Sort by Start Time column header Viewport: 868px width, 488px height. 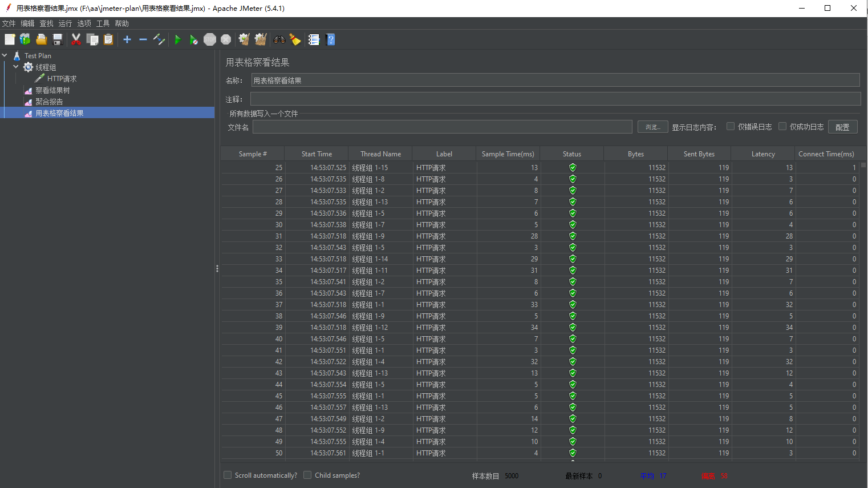(317, 154)
